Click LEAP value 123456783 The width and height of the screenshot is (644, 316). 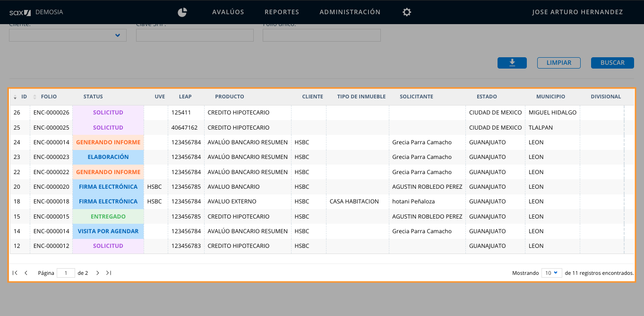pos(186,246)
